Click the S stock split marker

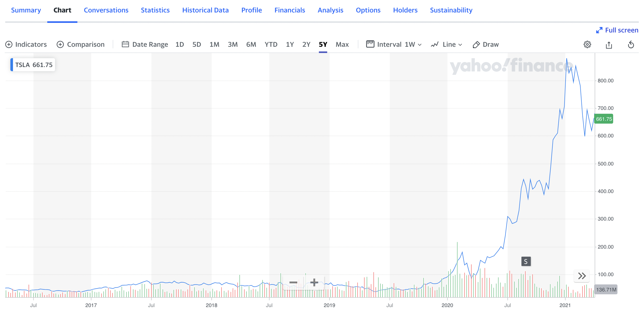point(526,261)
